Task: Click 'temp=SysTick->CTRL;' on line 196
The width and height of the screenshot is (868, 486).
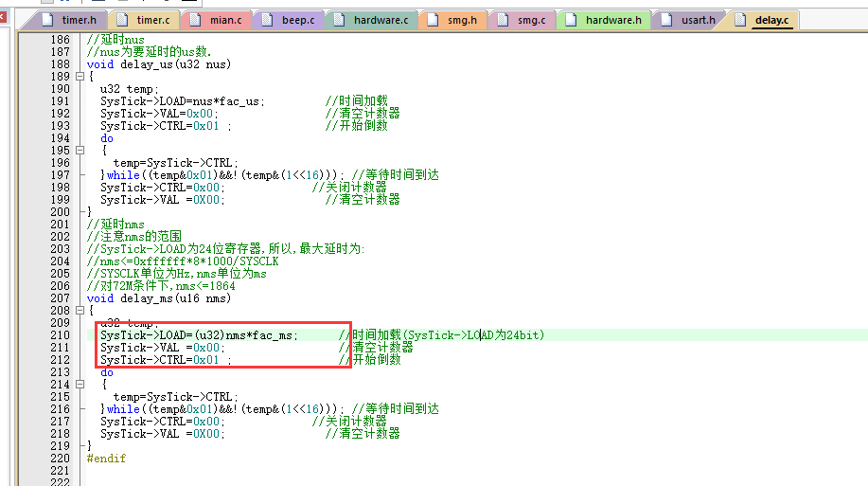Action: (x=175, y=163)
